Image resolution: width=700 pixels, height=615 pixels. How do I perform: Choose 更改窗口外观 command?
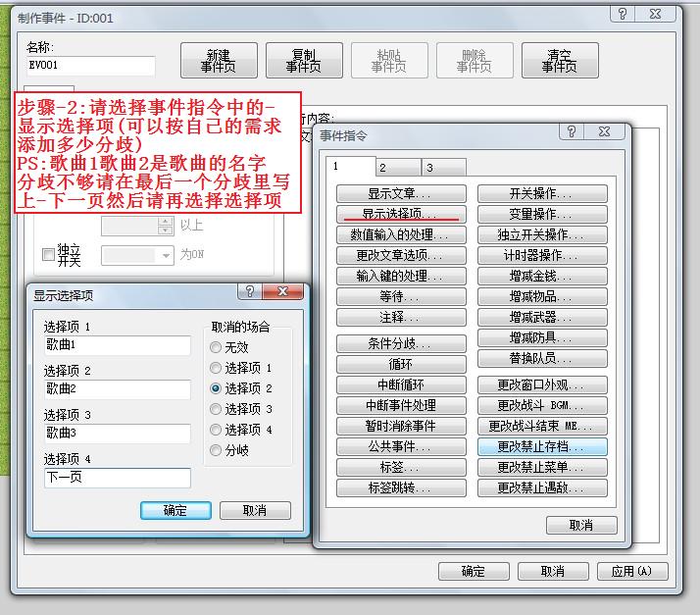click(542, 384)
